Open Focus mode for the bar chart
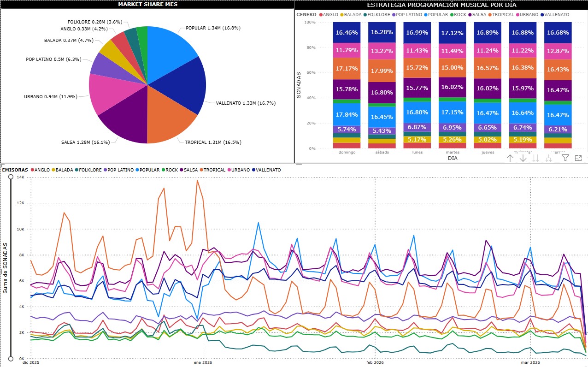Image resolution: width=588 pixels, height=367 pixels. point(578,158)
